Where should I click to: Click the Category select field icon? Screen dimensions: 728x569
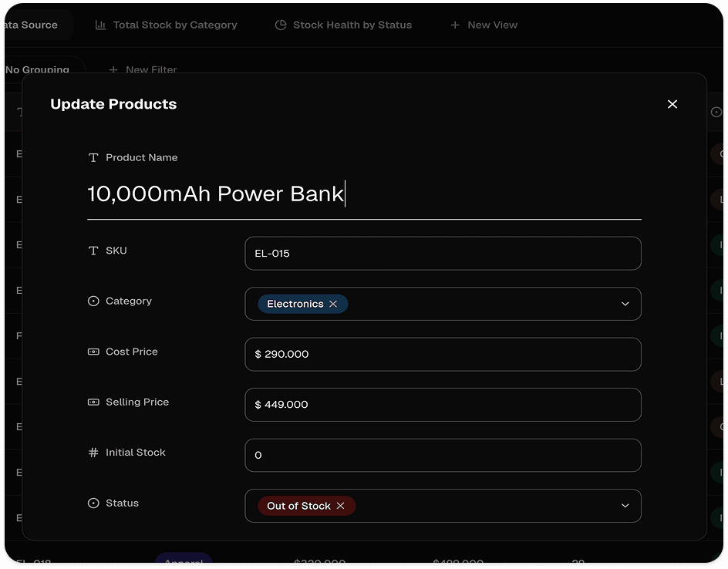(x=93, y=301)
